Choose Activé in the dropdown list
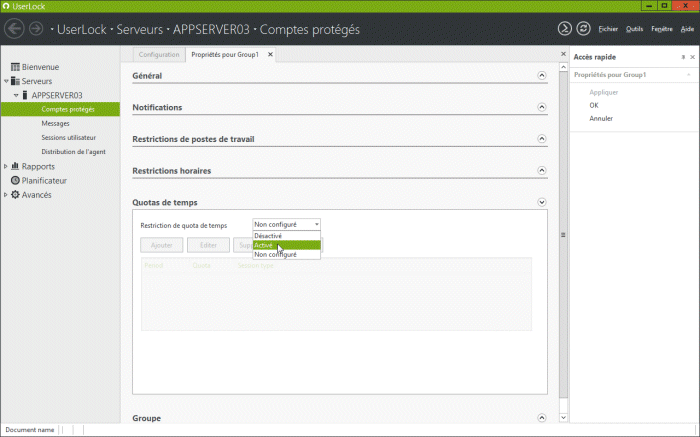This screenshot has height=437, width=700. (x=286, y=245)
